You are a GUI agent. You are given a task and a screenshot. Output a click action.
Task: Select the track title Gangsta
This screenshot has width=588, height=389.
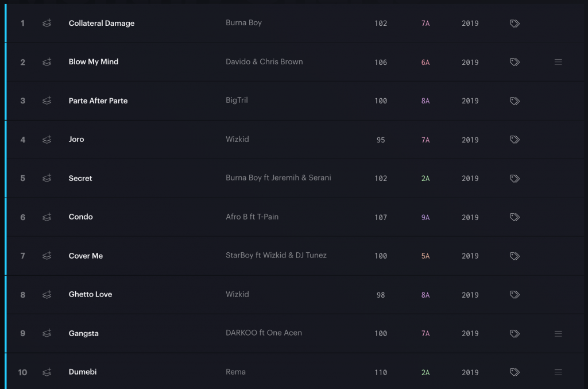pyautogui.click(x=83, y=333)
